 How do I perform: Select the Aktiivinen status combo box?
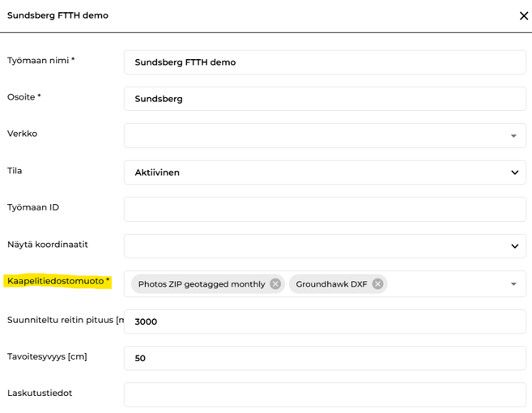point(325,172)
